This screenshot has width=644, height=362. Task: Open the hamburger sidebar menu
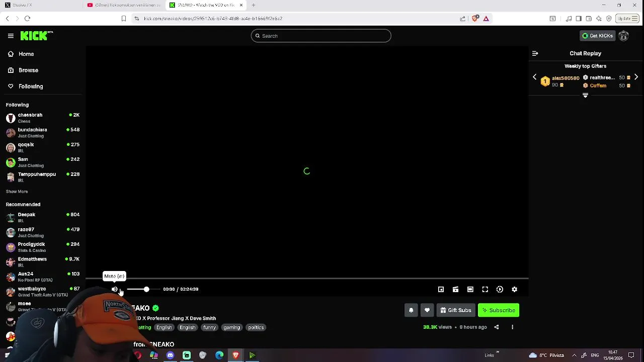(x=11, y=36)
